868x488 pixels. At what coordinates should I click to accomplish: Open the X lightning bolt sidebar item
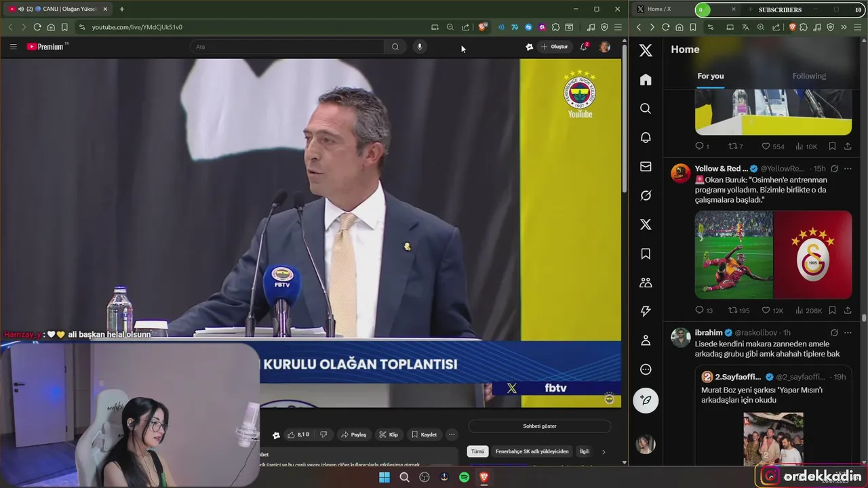coord(646,311)
